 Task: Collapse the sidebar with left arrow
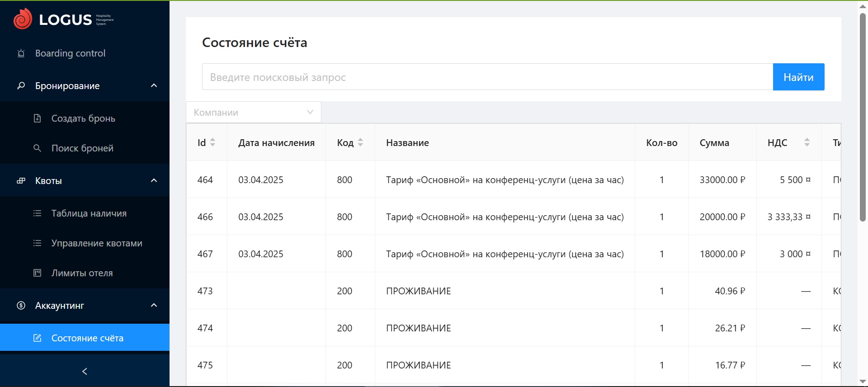[85, 371]
